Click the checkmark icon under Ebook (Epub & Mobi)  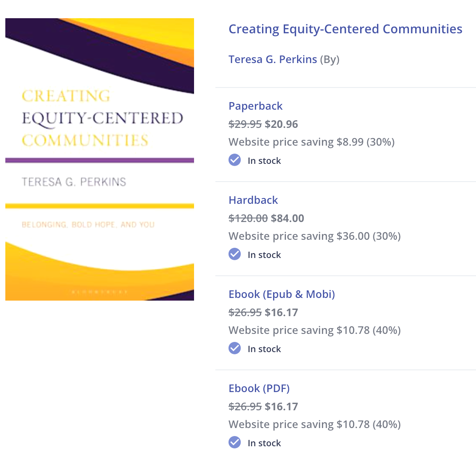coord(234,348)
